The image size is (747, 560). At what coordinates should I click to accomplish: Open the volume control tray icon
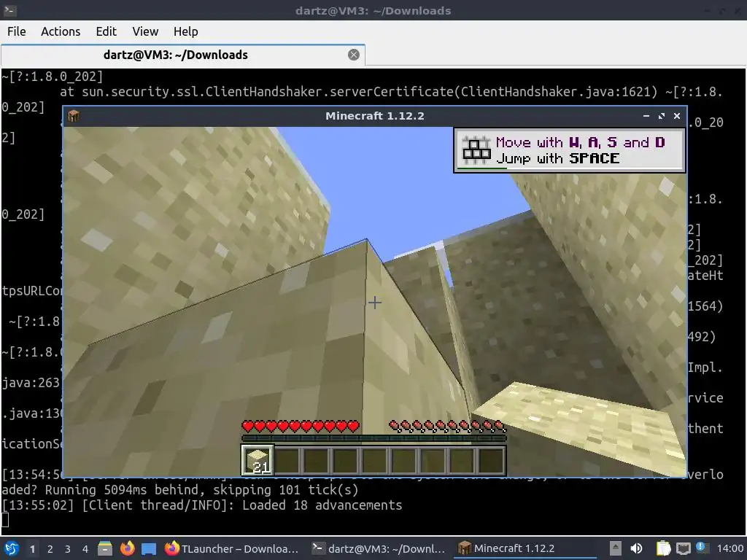pyautogui.click(x=636, y=548)
